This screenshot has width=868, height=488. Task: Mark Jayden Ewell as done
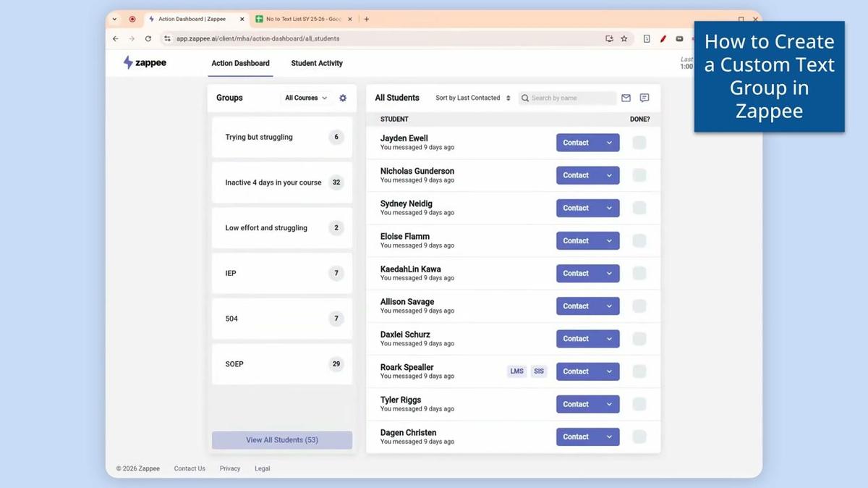click(639, 143)
